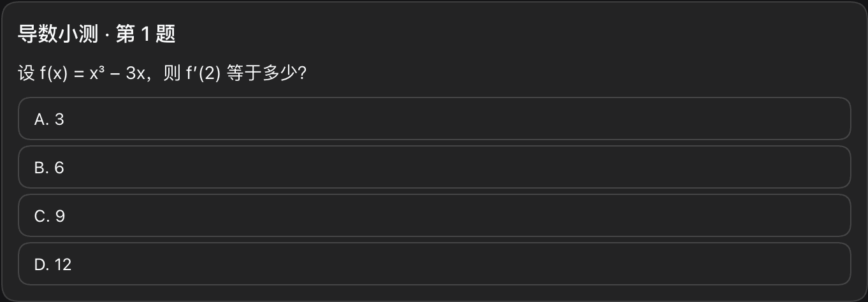Choose answer option B. 6

pyautogui.click(x=434, y=168)
